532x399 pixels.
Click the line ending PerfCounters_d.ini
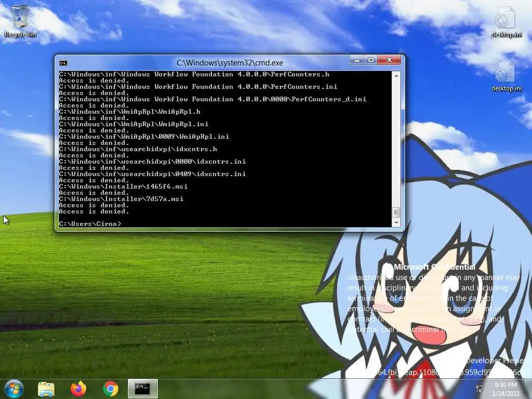pyautogui.click(x=212, y=99)
